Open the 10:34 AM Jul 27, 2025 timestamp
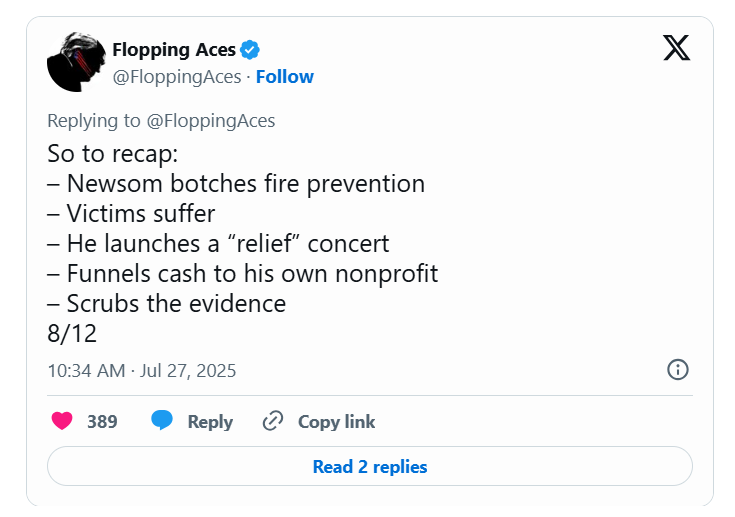735x517 pixels. click(142, 370)
